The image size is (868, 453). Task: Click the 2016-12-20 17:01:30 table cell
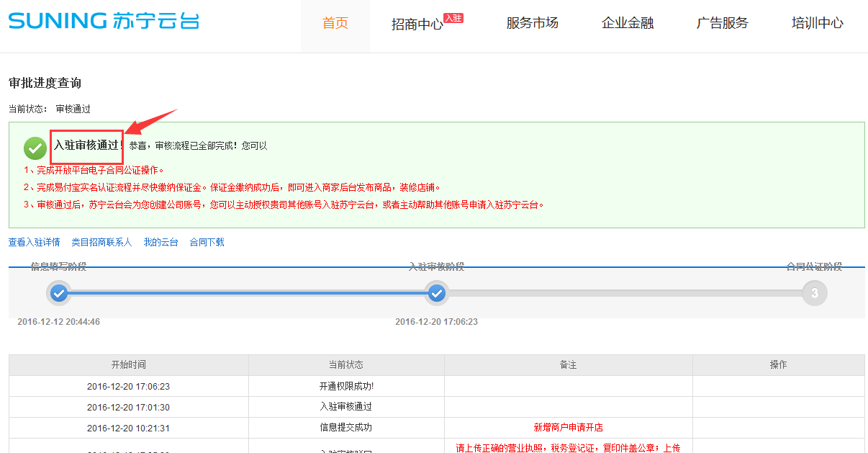coord(129,407)
